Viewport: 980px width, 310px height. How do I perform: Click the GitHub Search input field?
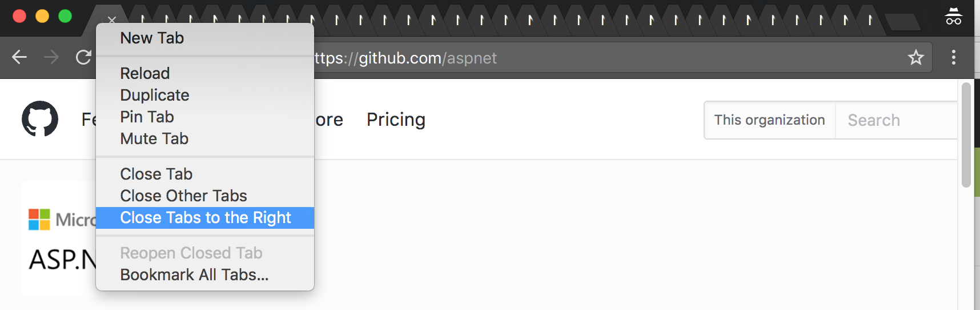897,120
